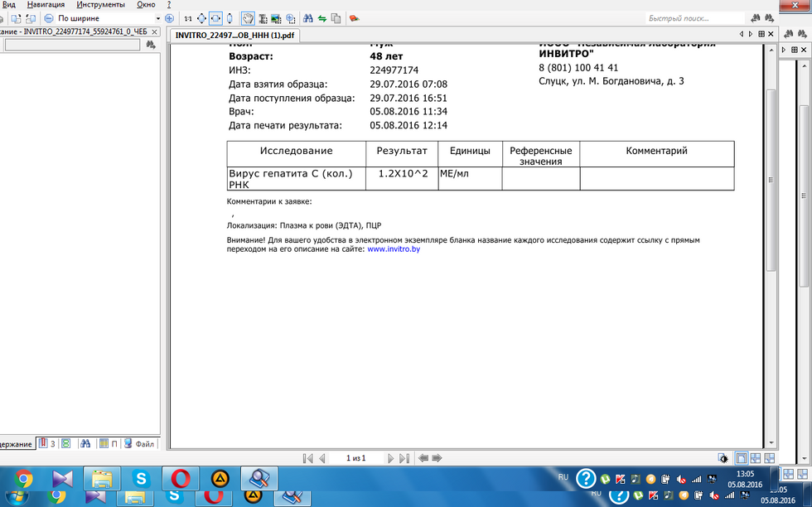Select the Hand tool in toolbar
Screen dimensions: 812x507
pos(248,18)
